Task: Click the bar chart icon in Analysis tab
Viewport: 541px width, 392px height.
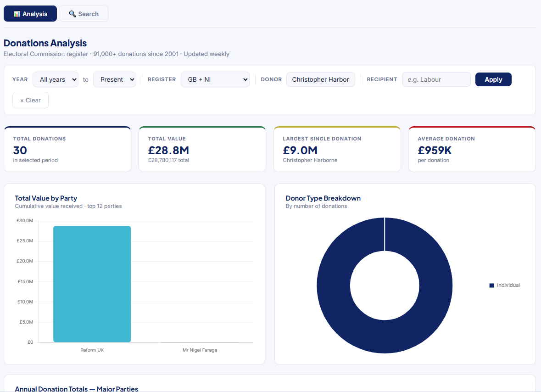Action: pyautogui.click(x=17, y=14)
